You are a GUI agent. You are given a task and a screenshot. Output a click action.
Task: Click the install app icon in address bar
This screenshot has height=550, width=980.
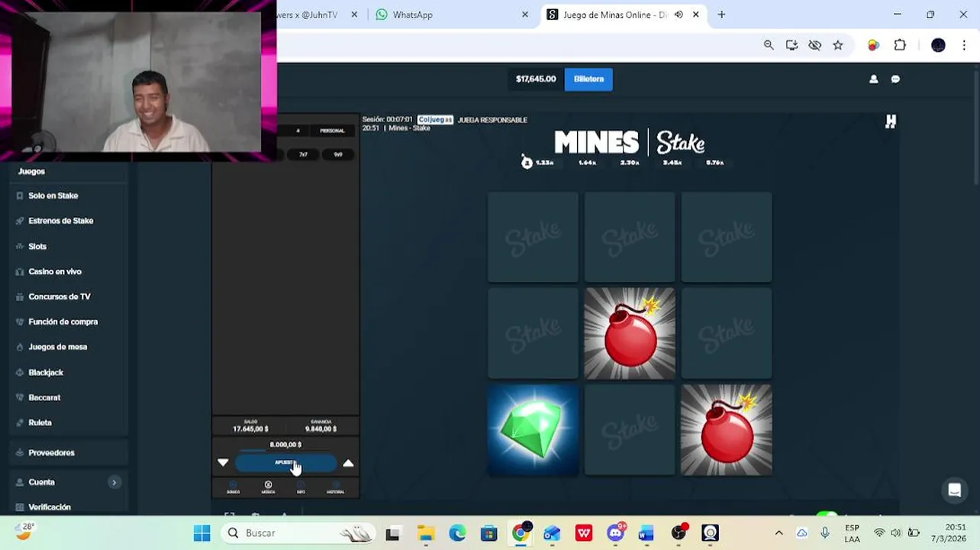[791, 45]
